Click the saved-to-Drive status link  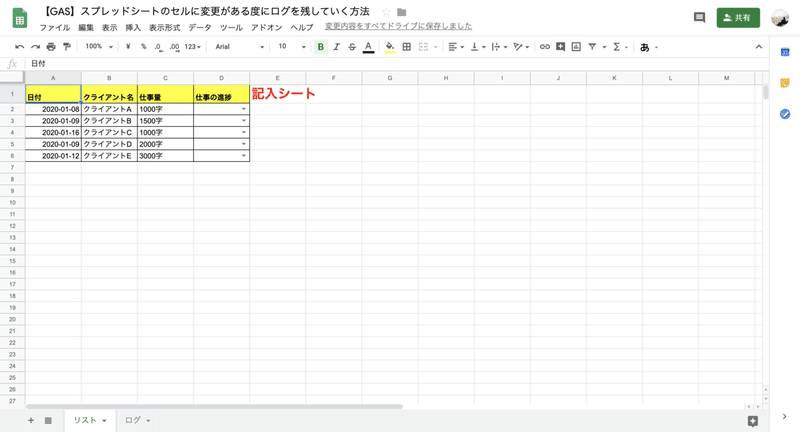(398, 26)
